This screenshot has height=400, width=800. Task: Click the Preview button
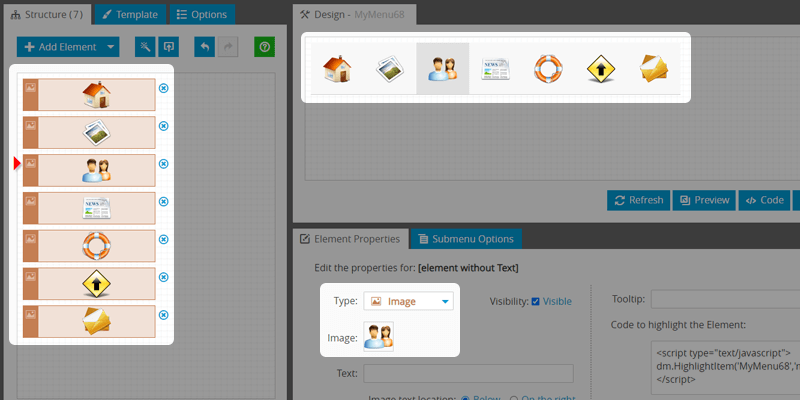click(x=704, y=200)
